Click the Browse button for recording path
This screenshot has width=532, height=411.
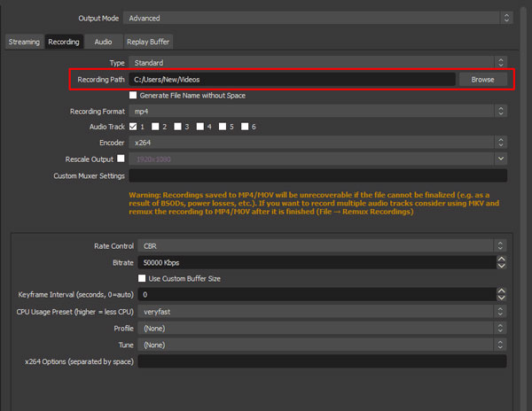483,80
